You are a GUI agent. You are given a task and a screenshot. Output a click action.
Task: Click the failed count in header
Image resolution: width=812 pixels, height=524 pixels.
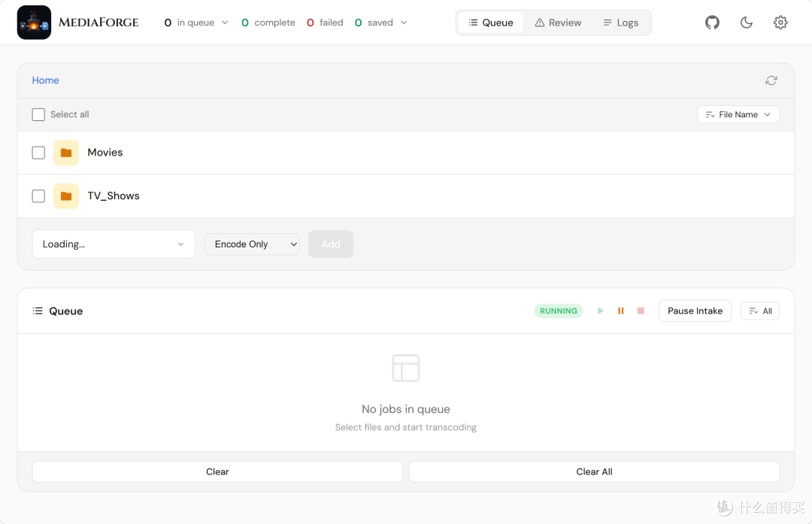pos(325,23)
